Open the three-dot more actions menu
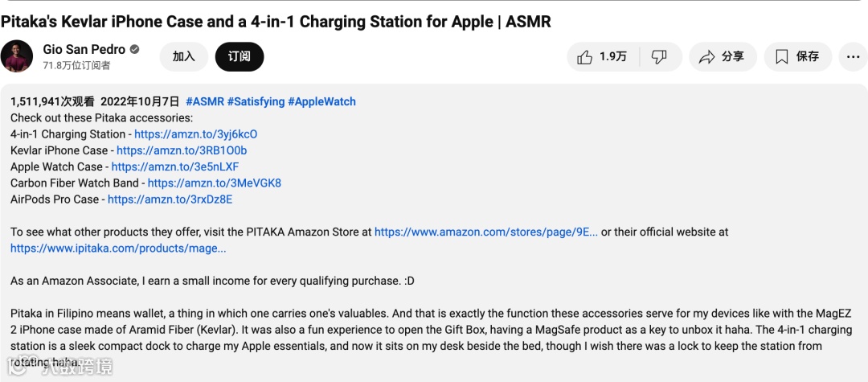Image resolution: width=868 pixels, height=382 pixels. point(853,56)
